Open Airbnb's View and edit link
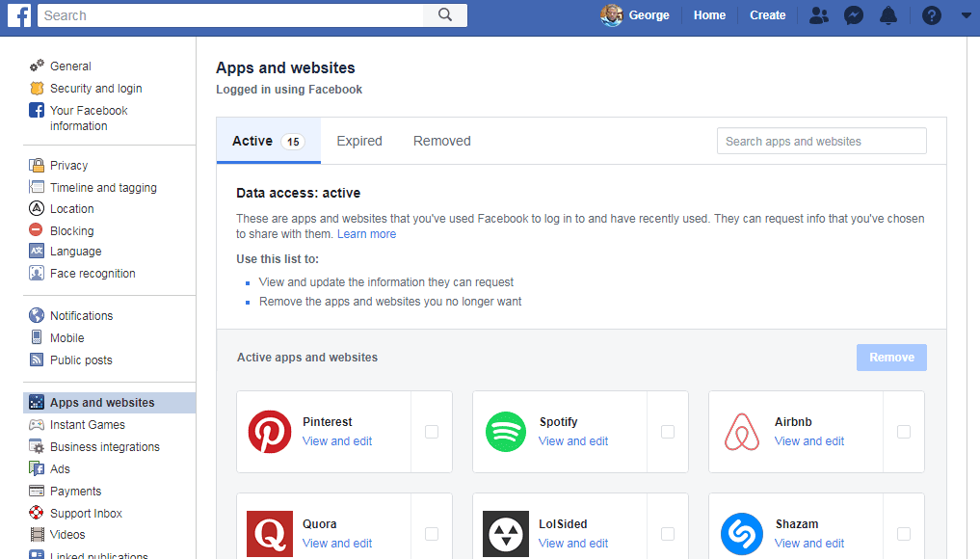980x559 pixels. pyautogui.click(x=809, y=440)
